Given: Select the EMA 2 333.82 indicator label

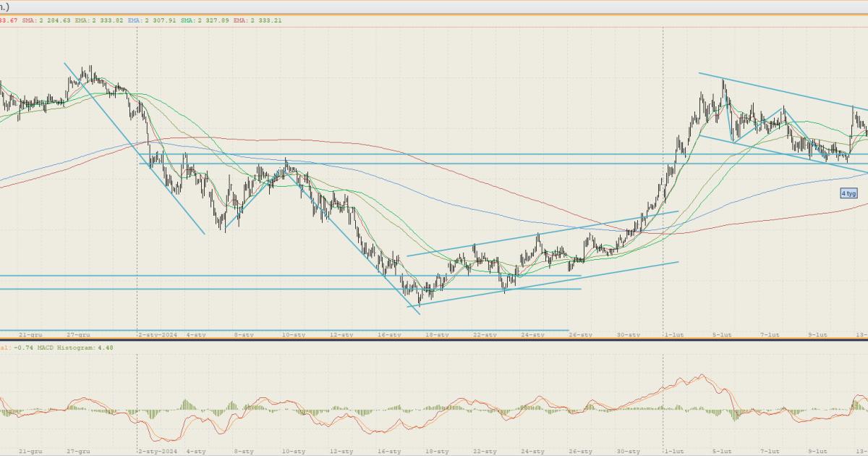Looking at the screenshot, I should click(x=101, y=20).
